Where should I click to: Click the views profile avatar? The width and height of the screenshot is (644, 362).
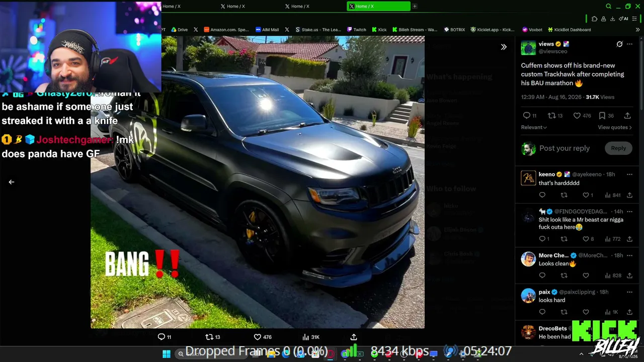[528, 48]
